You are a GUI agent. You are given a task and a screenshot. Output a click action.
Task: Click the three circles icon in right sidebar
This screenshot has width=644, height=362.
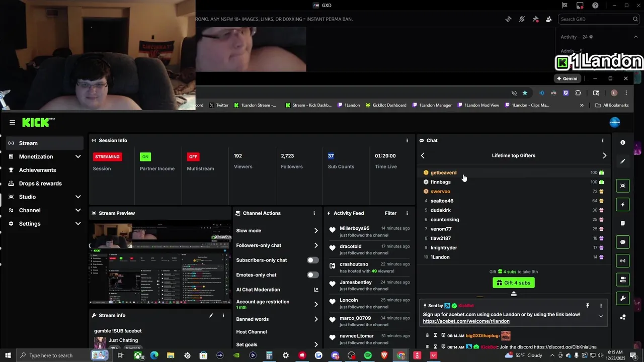click(x=623, y=317)
